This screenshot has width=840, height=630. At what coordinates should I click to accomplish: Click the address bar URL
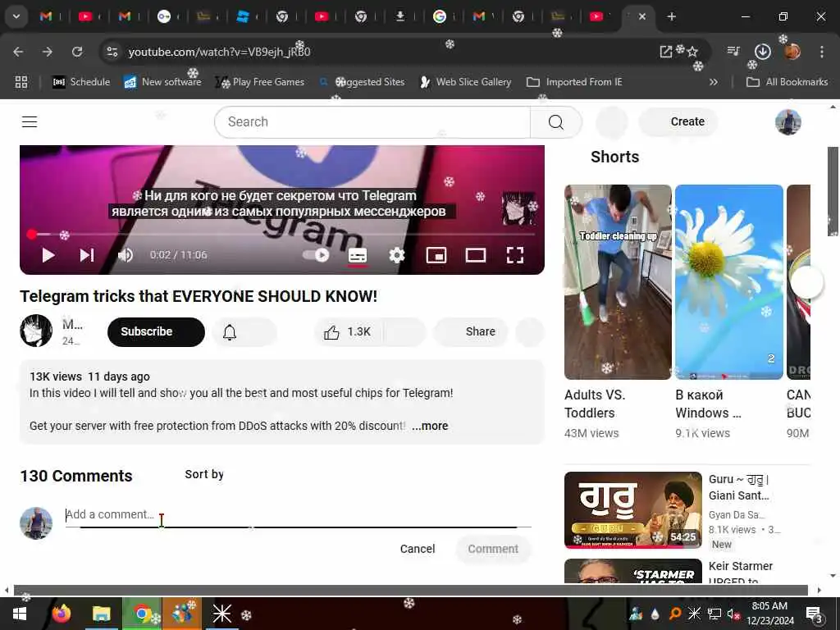coord(219,52)
